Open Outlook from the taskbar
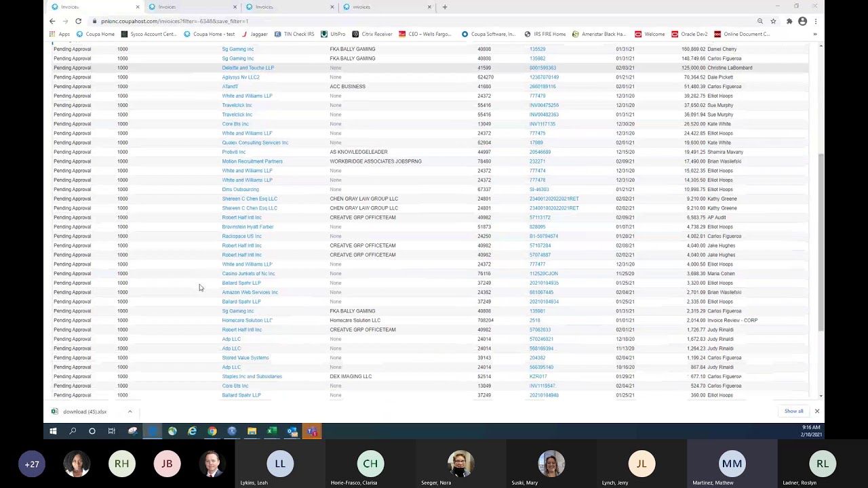The image size is (868, 488). (292, 431)
